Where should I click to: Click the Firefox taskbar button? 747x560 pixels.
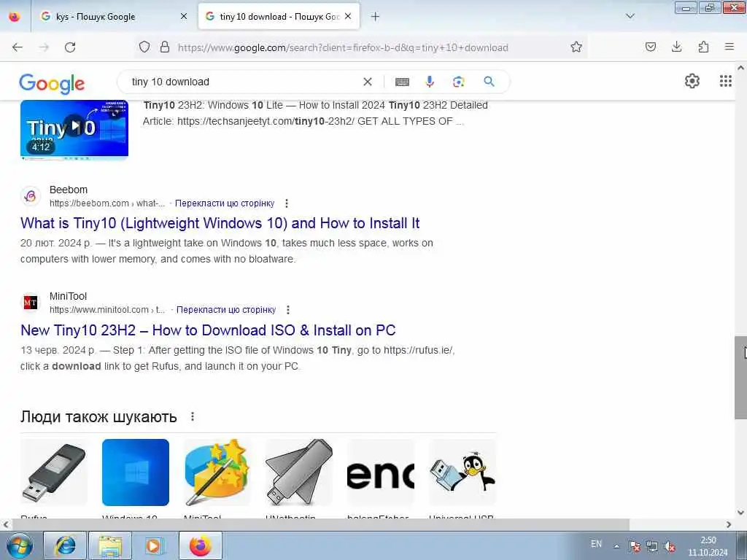[x=201, y=545]
